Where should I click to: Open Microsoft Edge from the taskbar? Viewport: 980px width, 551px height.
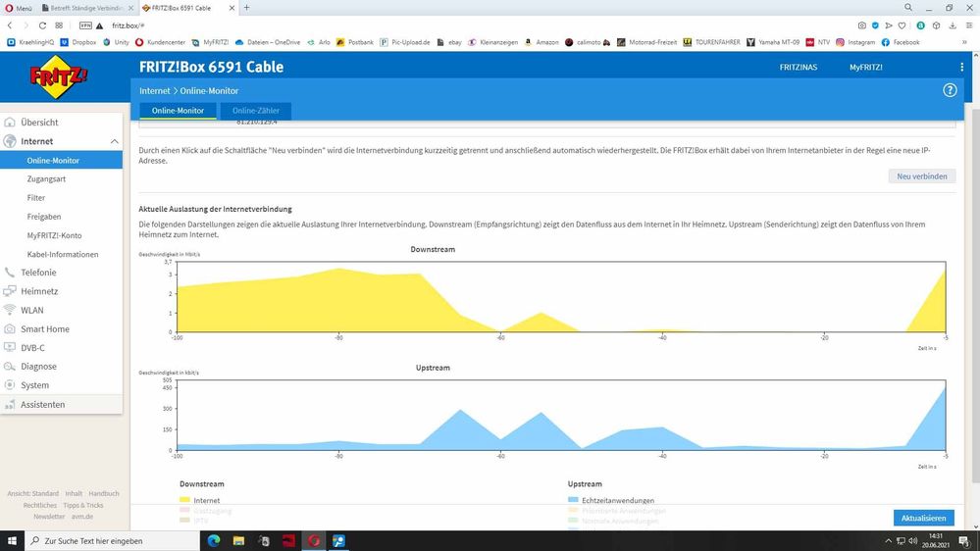[214, 541]
